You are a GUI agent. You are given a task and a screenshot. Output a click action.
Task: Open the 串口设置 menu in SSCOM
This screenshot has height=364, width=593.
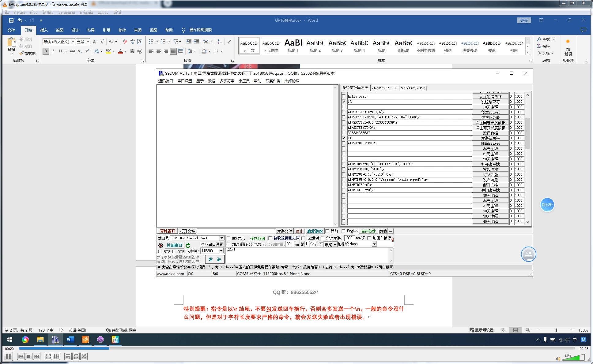[185, 81]
